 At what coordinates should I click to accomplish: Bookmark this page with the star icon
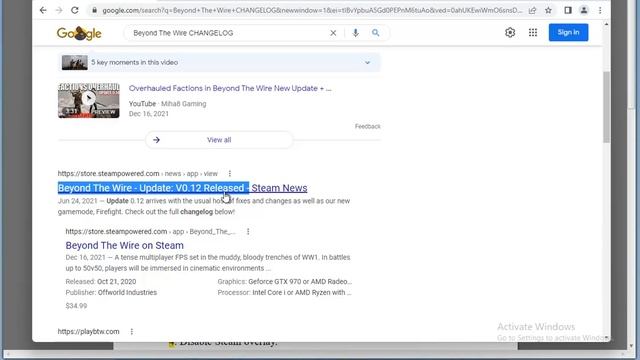coord(548,10)
